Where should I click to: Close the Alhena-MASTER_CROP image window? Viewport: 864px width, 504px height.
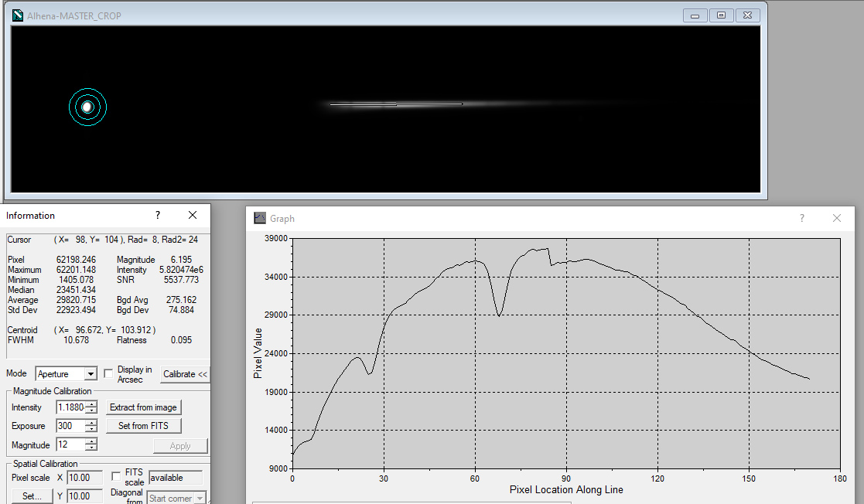pyautogui.click(x=747, y=15)
